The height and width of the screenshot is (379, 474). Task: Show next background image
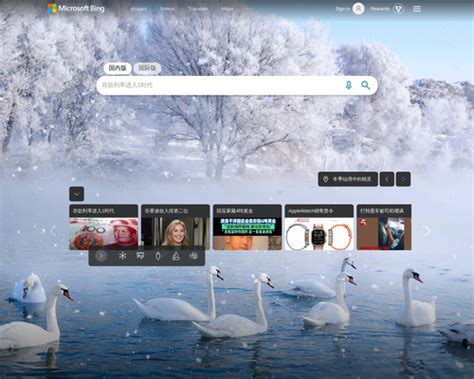[x=403, y=179]
